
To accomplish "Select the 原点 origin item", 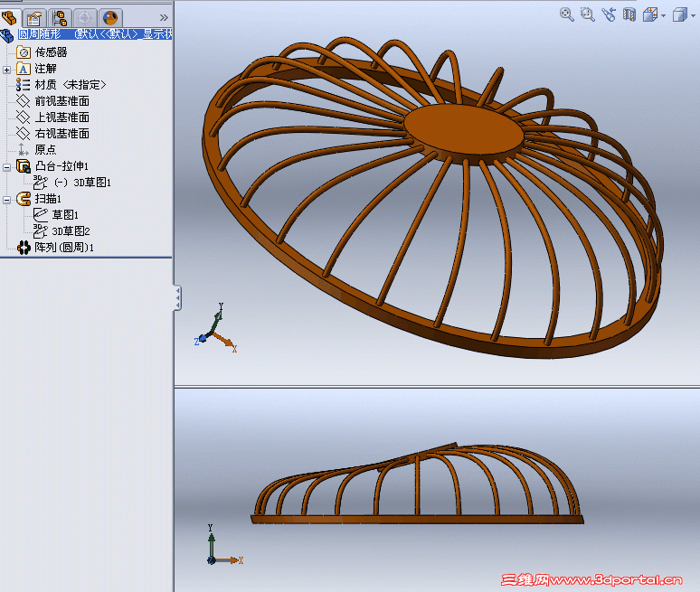I will [x=45, y=150].
